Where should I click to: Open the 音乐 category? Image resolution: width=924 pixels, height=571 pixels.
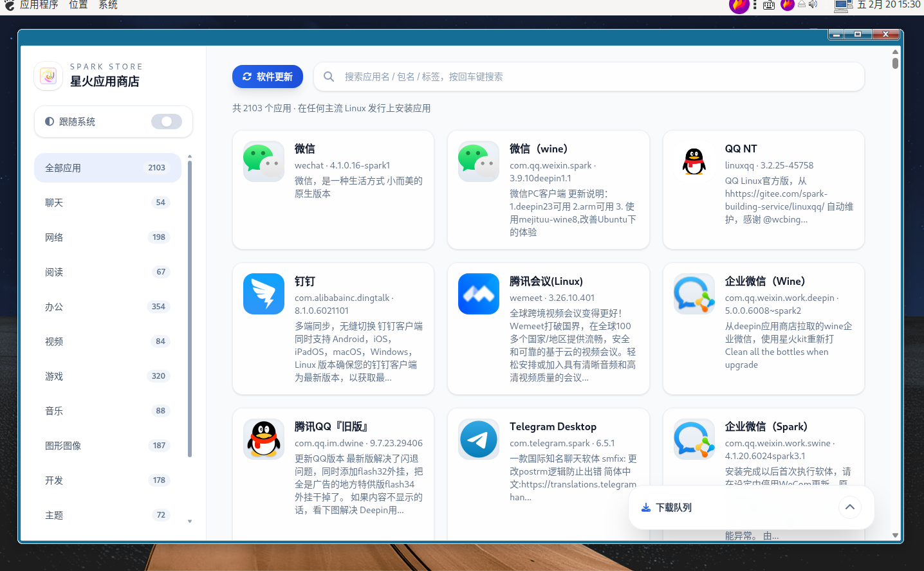[x=107, y=411]
